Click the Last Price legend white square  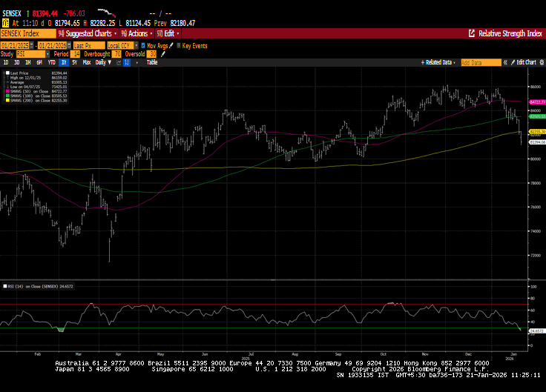click(7, 73)
